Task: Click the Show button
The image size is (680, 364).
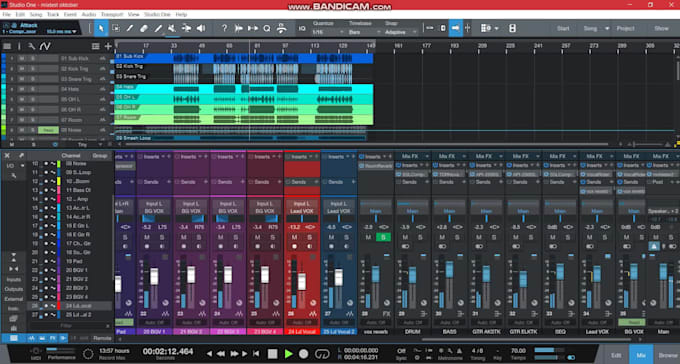Action: tap(661, 28)
